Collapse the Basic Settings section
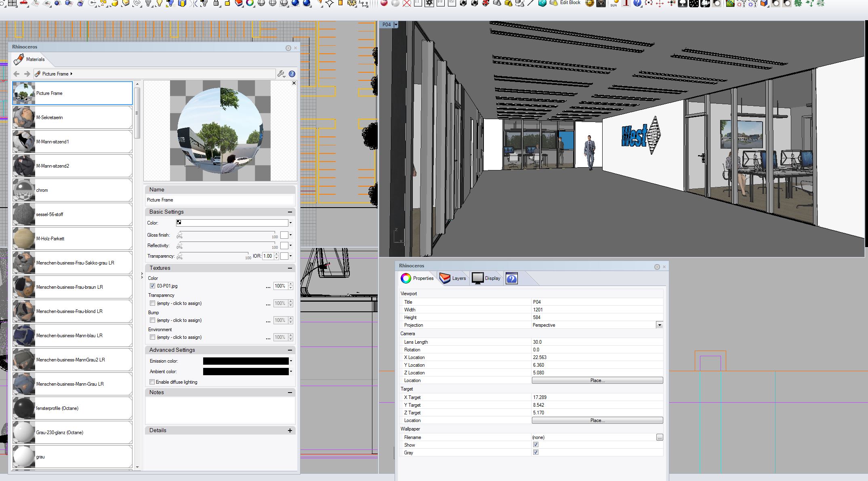 290,212
